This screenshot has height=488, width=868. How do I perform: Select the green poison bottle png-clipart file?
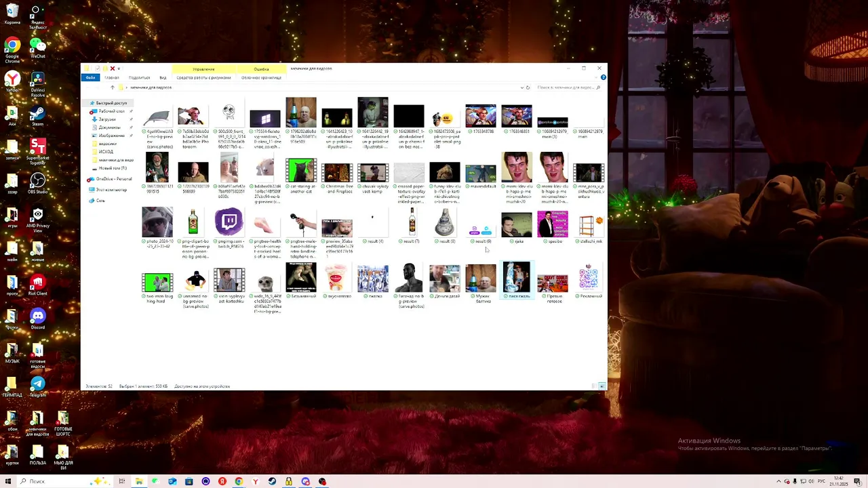[193, 233]
